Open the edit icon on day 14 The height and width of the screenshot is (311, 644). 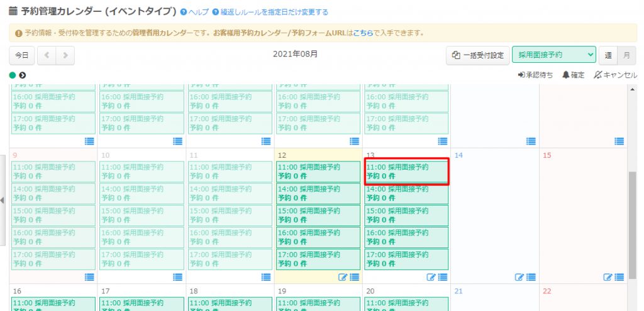click(x=519, y=277)
